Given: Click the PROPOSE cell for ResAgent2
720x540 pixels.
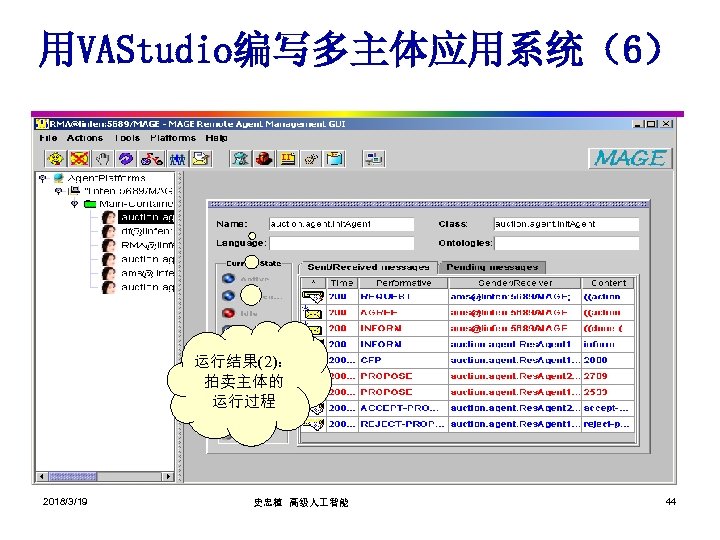Looking at the screenshot, I should 403,377.
